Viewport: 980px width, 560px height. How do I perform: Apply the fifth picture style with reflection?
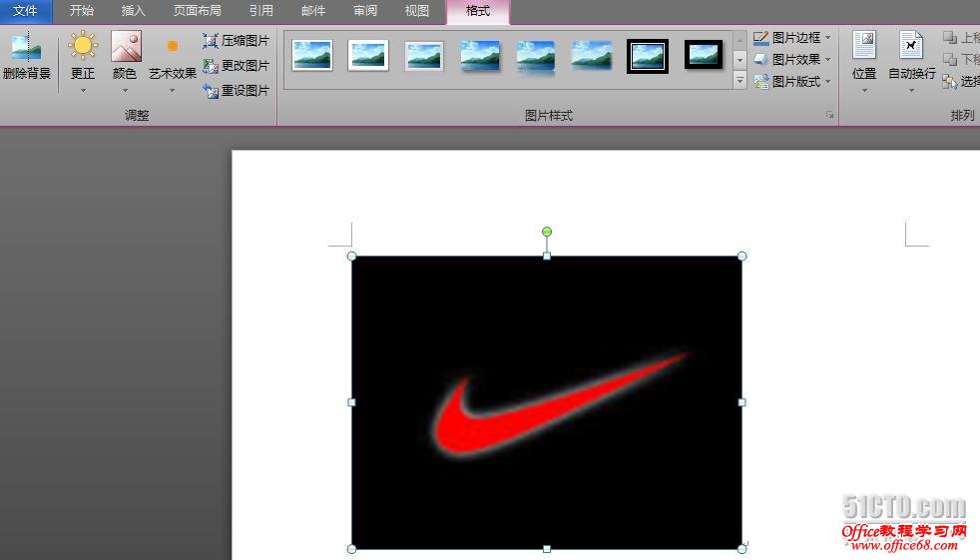tap(536, 57)
